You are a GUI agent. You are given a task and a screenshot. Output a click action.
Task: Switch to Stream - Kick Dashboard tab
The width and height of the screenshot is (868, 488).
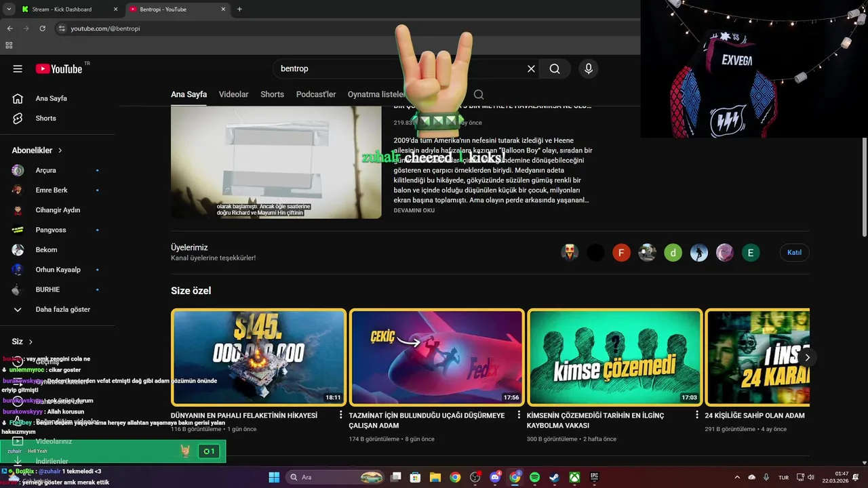(69, 9)
